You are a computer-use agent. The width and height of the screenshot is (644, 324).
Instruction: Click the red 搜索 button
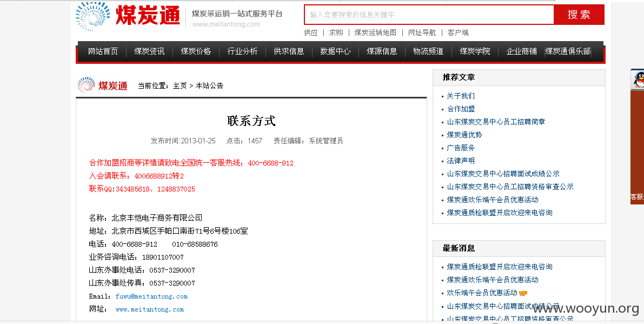(x=579, y=15)
